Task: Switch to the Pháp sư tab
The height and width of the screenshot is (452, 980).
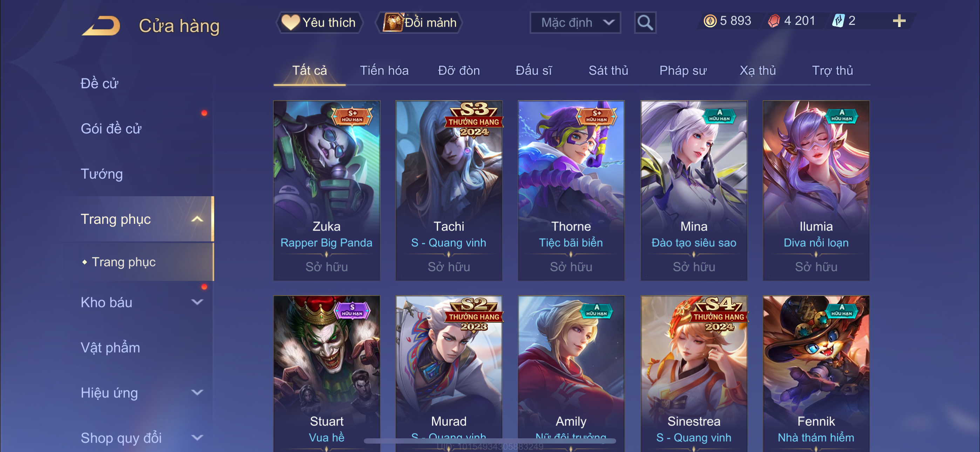Action: pyautogui.click(x=682, y=70)
